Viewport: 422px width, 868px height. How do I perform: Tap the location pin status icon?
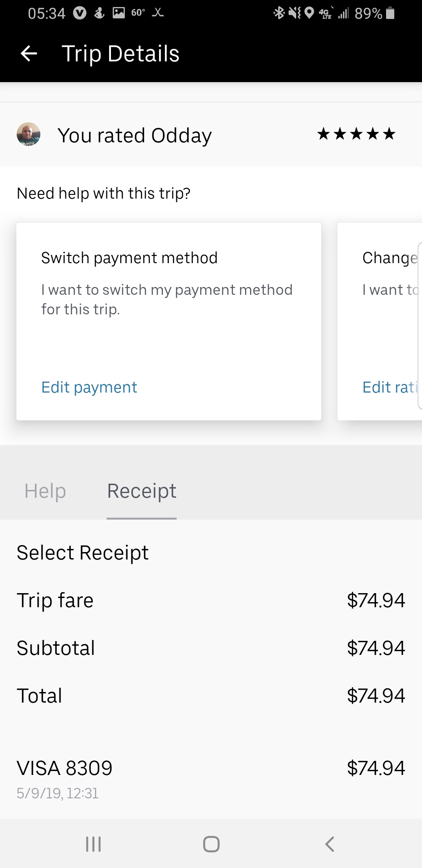coord(309,13)
